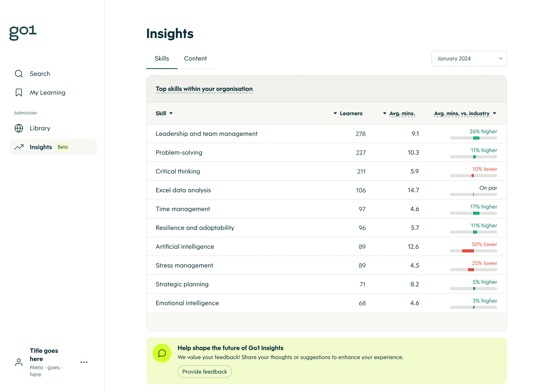Viewport: 549px width, 392px height.
Task: Open the January 2024 month selector
Action: 469,58
